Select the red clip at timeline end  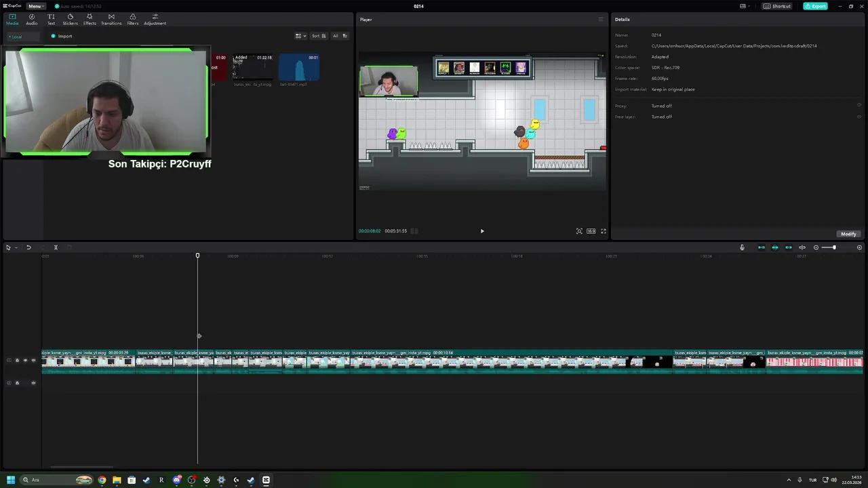pyautogui.click(x=814, y=361)
